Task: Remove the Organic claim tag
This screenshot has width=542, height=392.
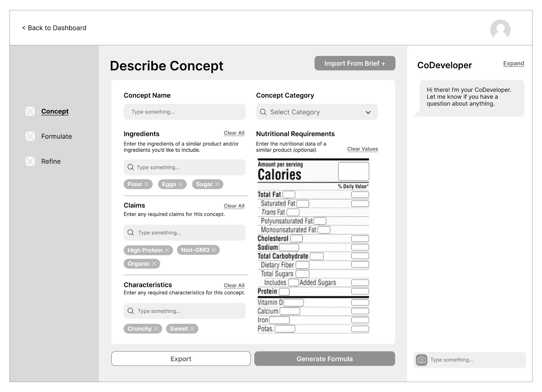Action: 154,264
